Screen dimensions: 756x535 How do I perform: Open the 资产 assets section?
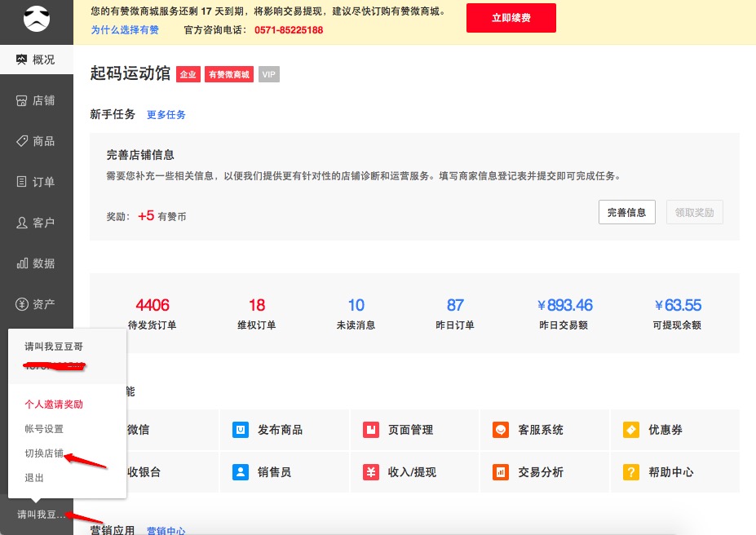coord(37,304)
